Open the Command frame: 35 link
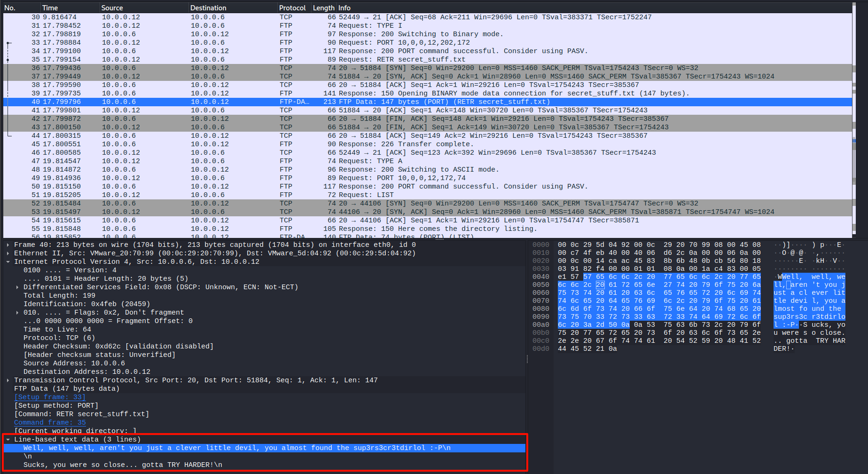 (x=50, y=423)
